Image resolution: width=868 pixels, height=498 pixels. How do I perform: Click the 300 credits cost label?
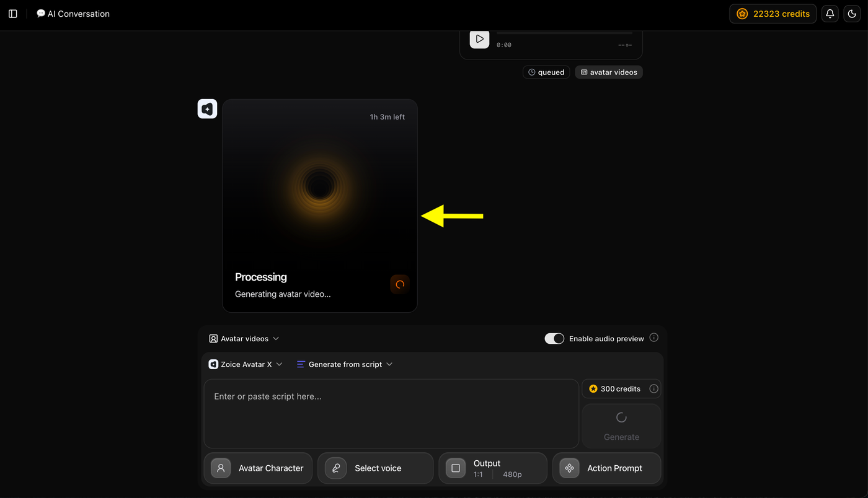[x=614, y=389]
